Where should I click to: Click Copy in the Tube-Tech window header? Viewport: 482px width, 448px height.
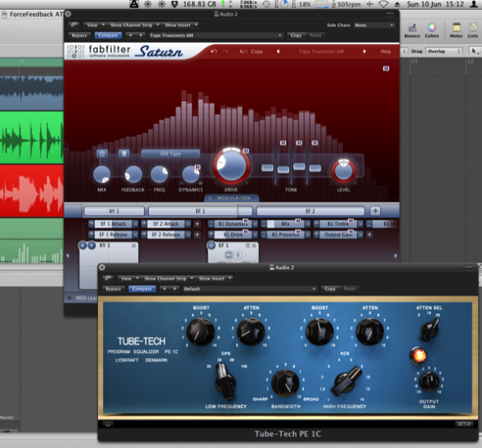pos(330,289)
